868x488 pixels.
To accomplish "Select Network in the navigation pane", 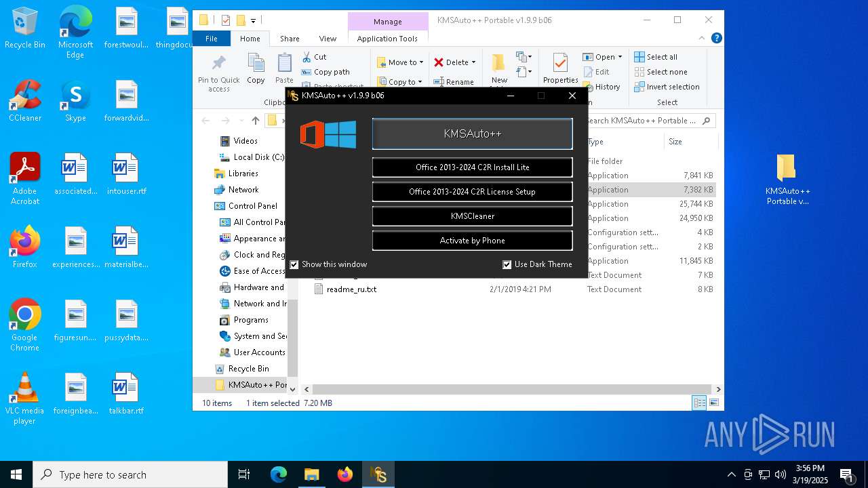I will click(243, 190).
